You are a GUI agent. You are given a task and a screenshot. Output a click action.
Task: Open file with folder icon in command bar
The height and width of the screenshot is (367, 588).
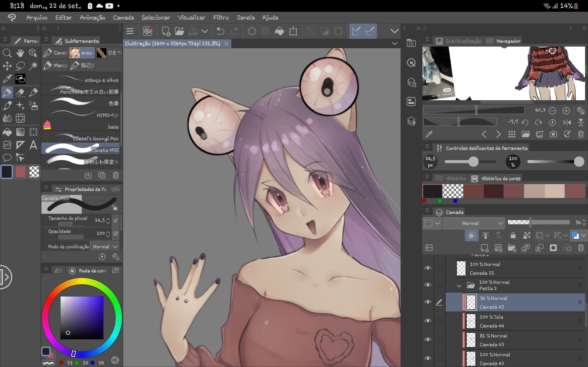tap(179, 31)
